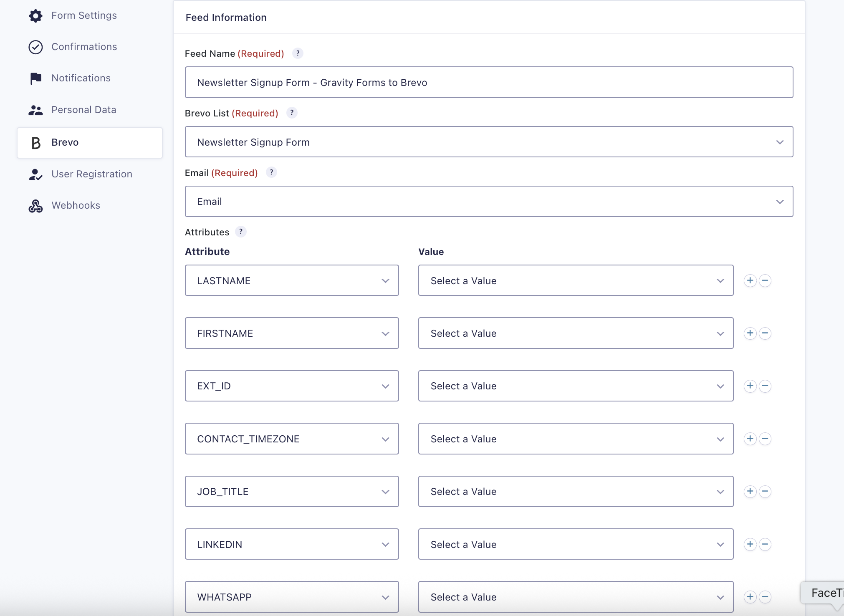Open the Brevo List dropdown
The height and width of the screenshot is (616, 844).
point(489,142)
